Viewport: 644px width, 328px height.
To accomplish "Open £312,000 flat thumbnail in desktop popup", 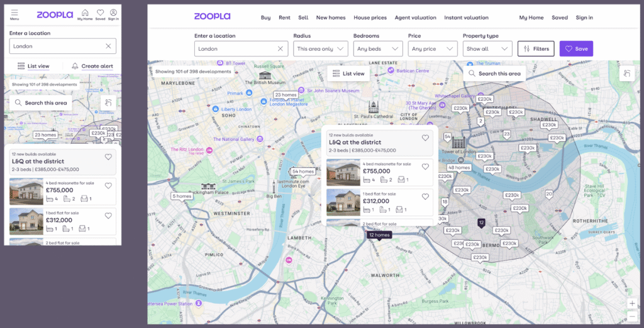I will point(343,202).
